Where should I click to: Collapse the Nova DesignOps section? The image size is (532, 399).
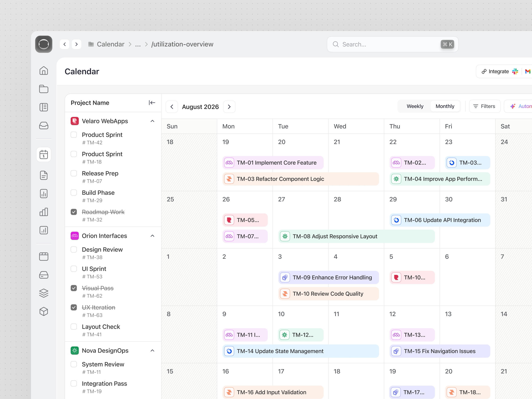[153, 351]
